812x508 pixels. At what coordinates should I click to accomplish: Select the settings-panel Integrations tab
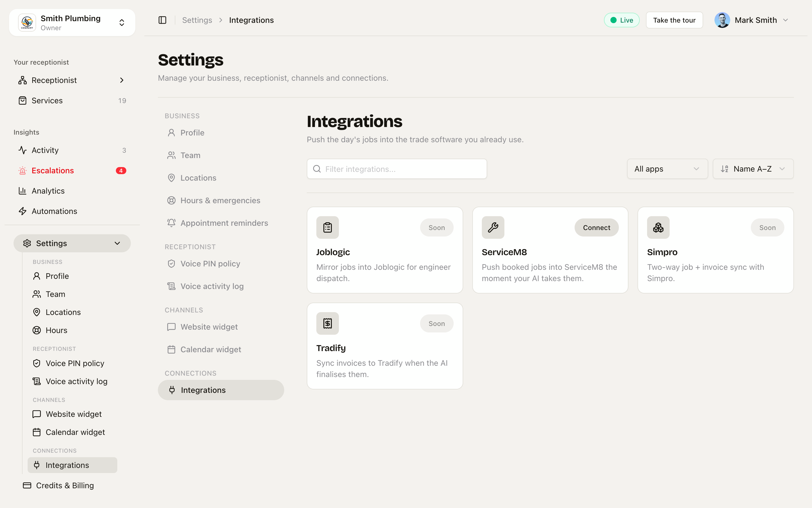point(221,390)
